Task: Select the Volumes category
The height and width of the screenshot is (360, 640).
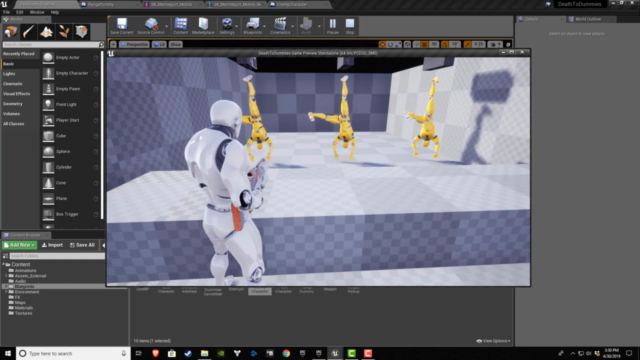Action: (x=20, y=114)
